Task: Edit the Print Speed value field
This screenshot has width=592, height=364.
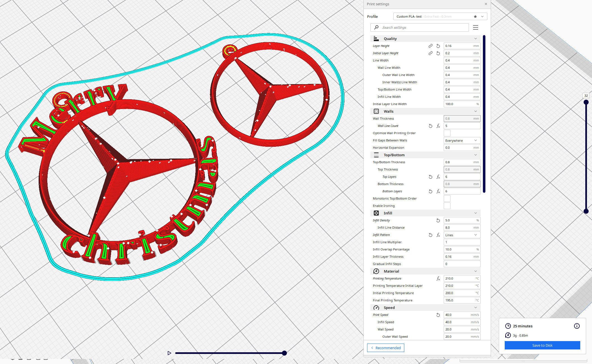Action: click(x=462, y=315)
